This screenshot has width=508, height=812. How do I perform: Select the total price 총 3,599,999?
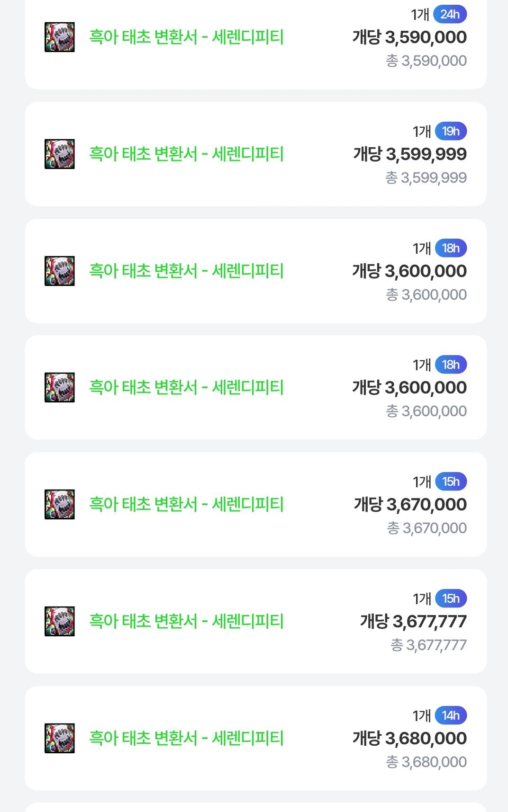(x=426, y=178)
